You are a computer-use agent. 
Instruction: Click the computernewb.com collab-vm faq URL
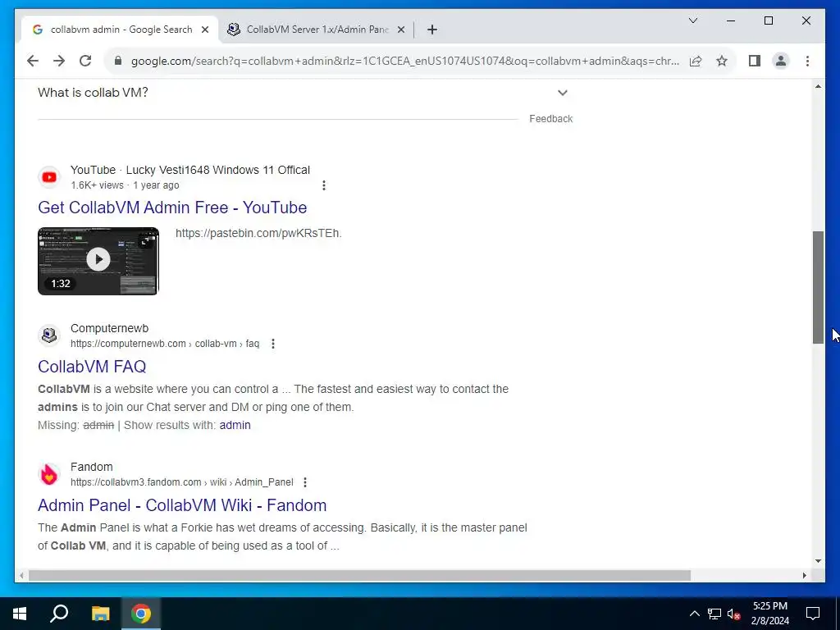(x=165, y=344)
